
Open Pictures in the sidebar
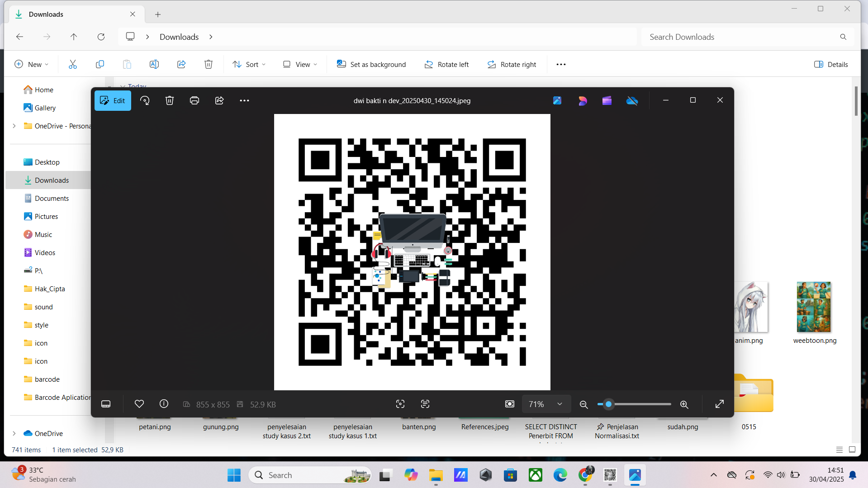46,216
